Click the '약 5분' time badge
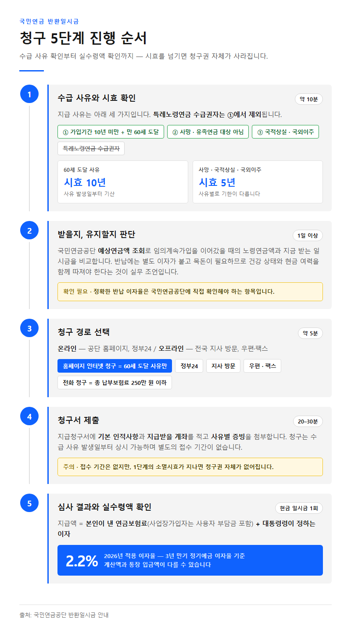 pos(310,333)
